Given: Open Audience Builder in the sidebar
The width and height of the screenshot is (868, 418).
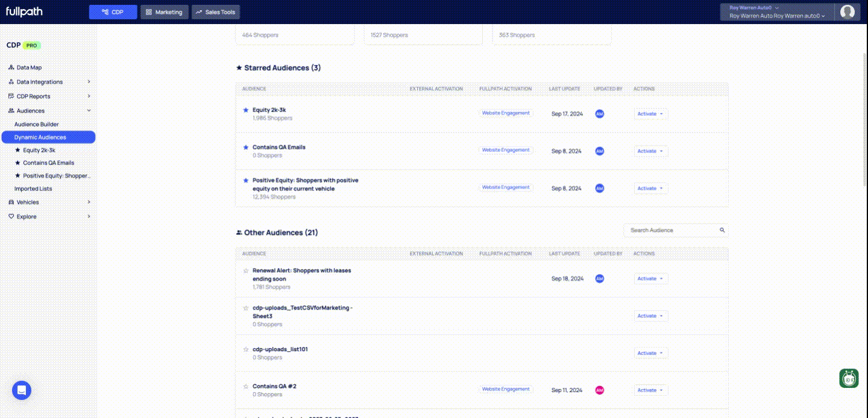Looking at the screenshot, I should pyautogui.click(x=36, y=124).
